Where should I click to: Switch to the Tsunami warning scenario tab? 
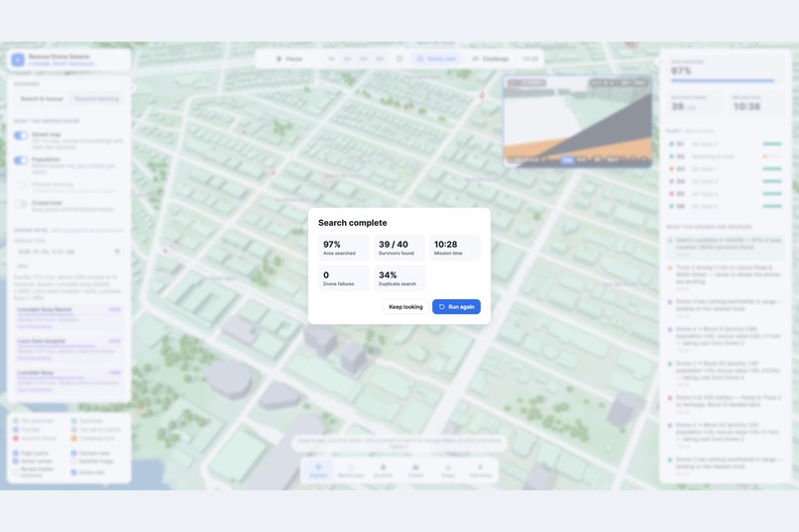96,99
